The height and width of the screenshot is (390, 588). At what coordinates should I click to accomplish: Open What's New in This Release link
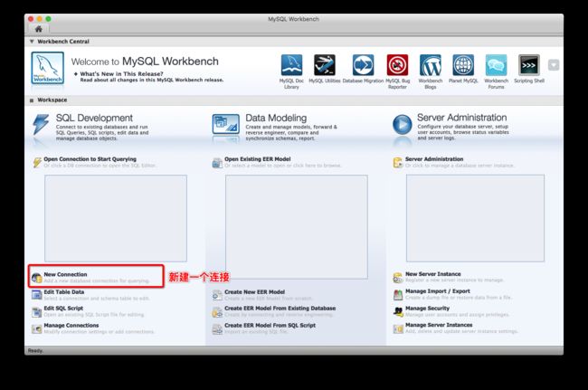pyautogui.click(x=121, y=74)
